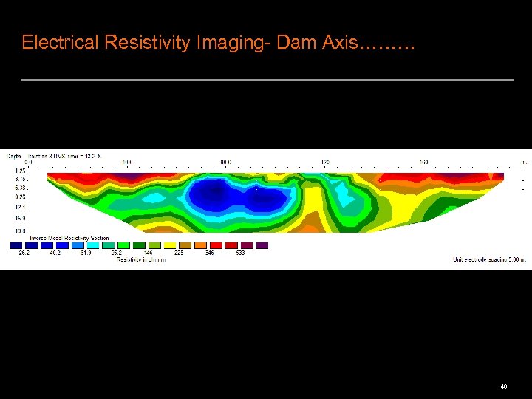Screen dimensions: 532x399
Task: Click the orange swatch in the resistivity legend
Action: coord(200,245)
